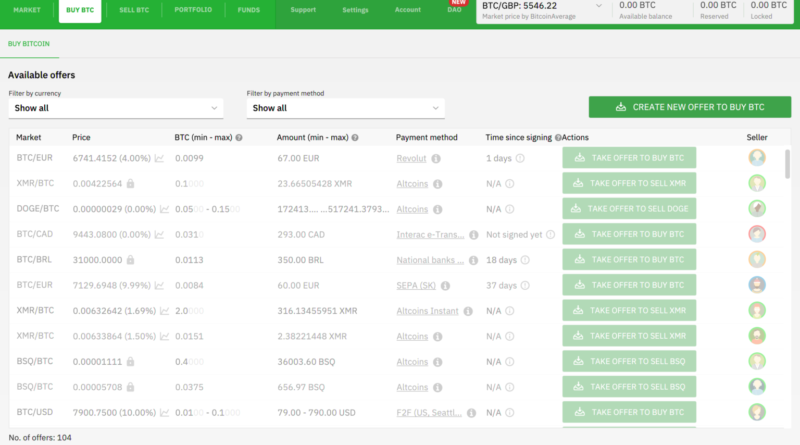Click the Time since signing help icon

coord(558,138)
